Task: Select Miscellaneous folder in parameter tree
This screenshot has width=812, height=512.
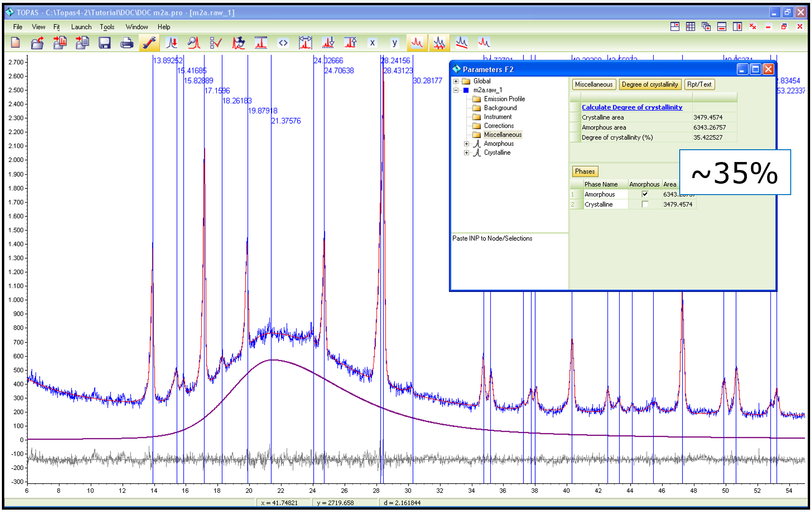Action: pos(503,135)
